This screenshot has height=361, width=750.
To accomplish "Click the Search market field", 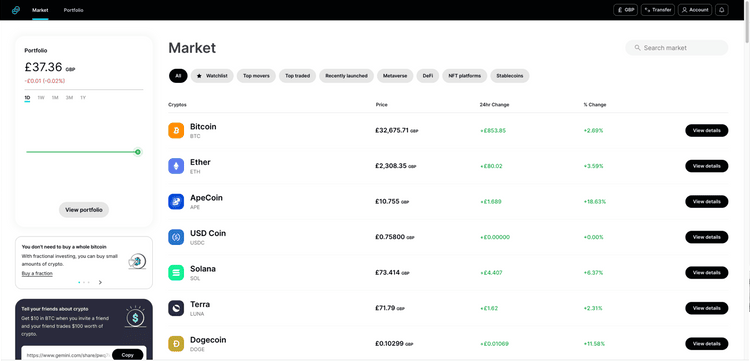I will click(676, 48).
